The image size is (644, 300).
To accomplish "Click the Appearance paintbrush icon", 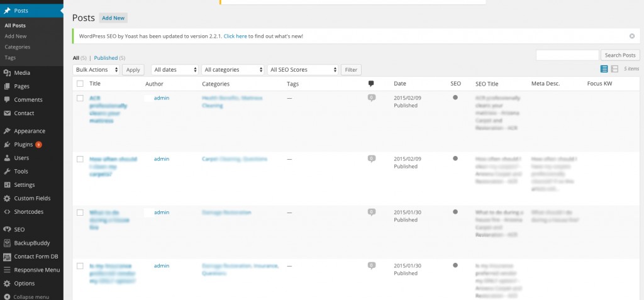I will point(7,131).
